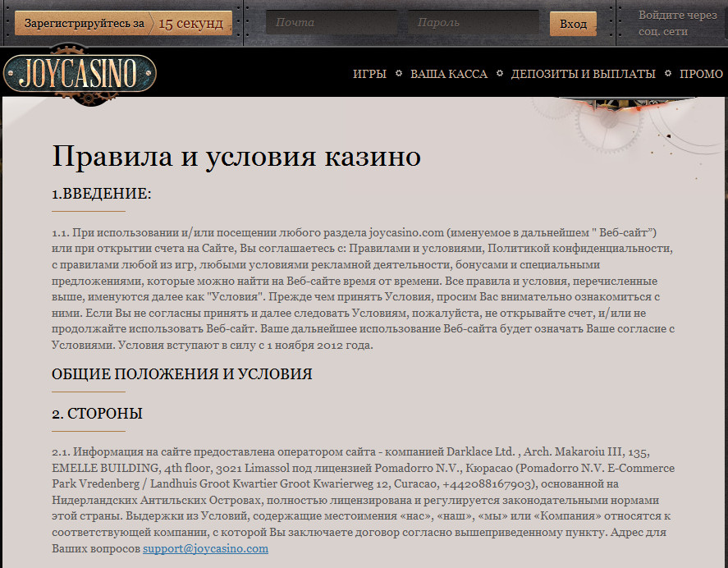Click the ОБЩИЕ ПОЛОЖЕНИЯ И УСЛОВИЯ heading
The image size is (728, 568).
coord(183,373)
